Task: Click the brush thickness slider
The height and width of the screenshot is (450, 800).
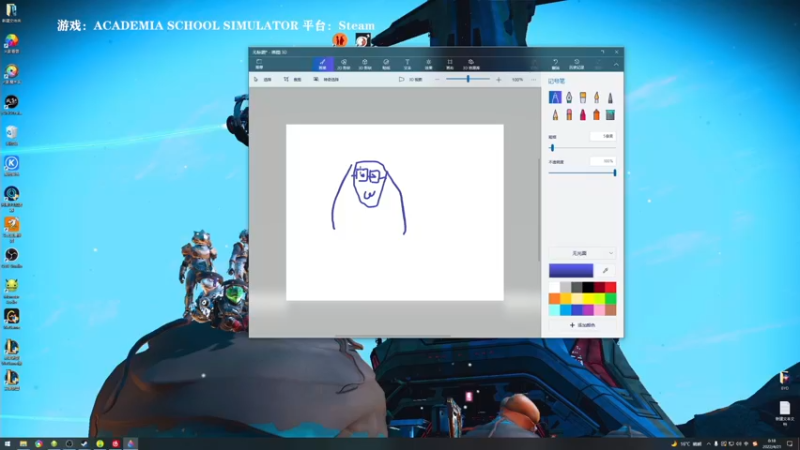Action: (x=582, y=148)
